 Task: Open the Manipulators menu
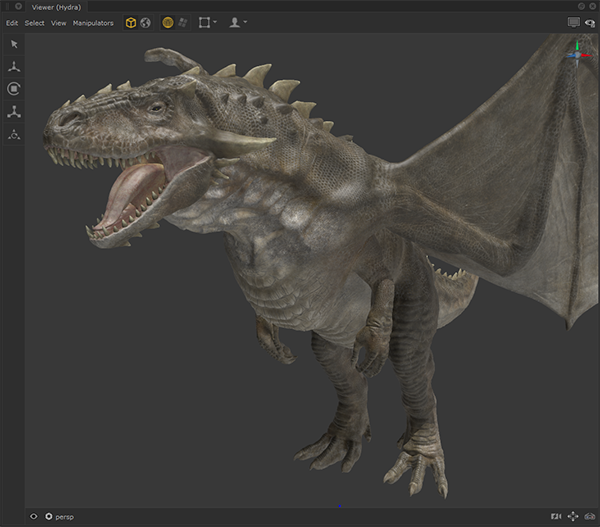point(93,23)
